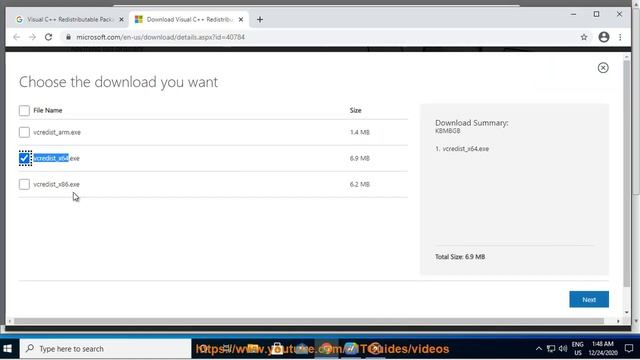Click the Next button
This screenshot has width=640, height=360.
[x=589, y=299]
